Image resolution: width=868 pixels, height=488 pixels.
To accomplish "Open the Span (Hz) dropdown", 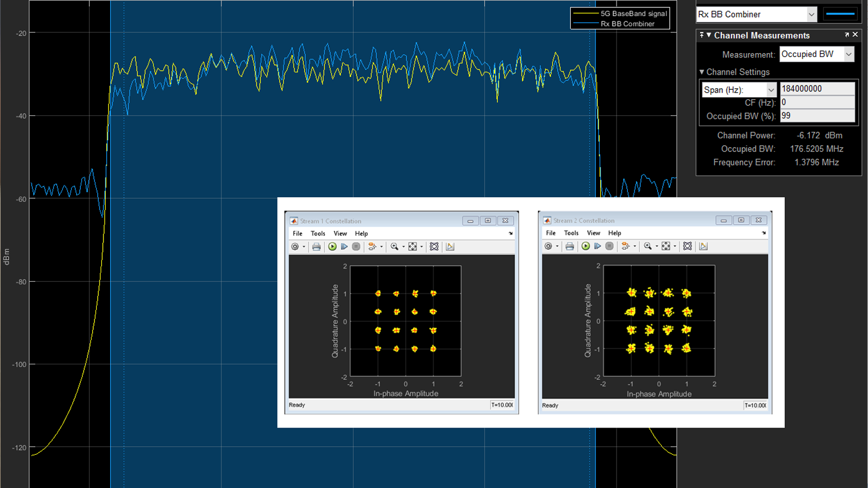I will (771, 90).
